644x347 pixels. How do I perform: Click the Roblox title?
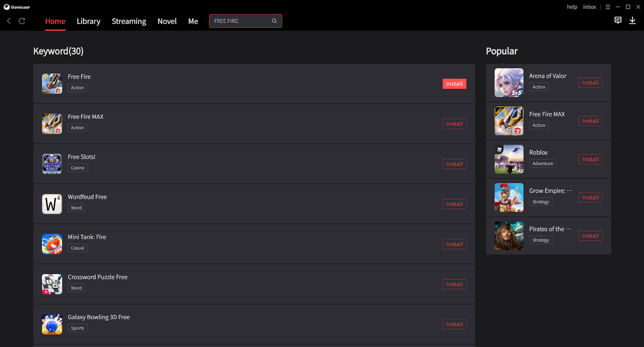539,152
